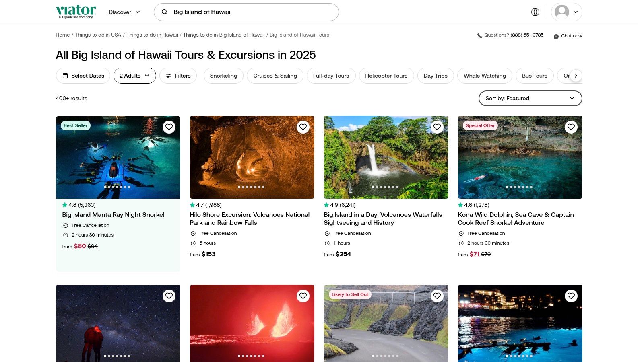Click the Likely to Sell Out badge
Screen dimensions: 644x362
[x=350, y=294]
